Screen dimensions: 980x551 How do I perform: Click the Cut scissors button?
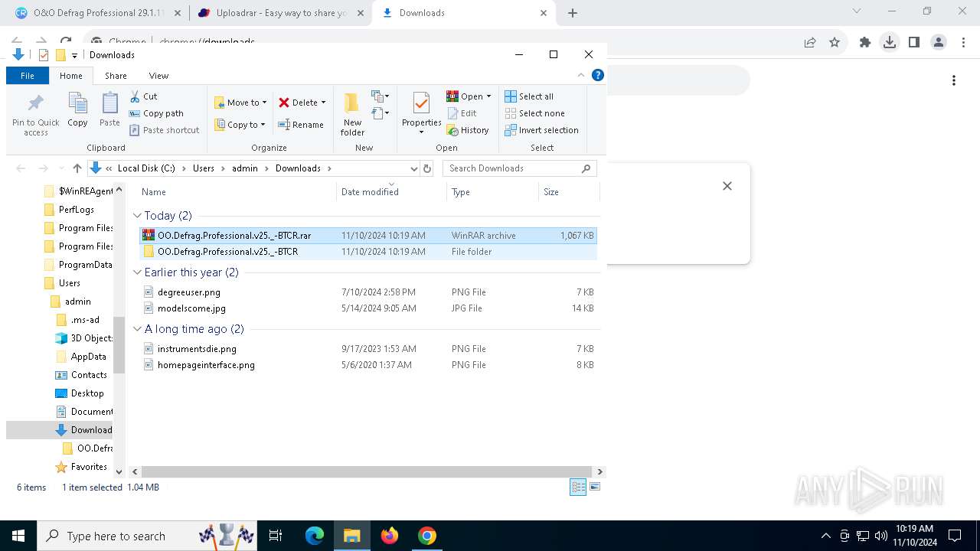pyautogui.click(x=143, y=96)
